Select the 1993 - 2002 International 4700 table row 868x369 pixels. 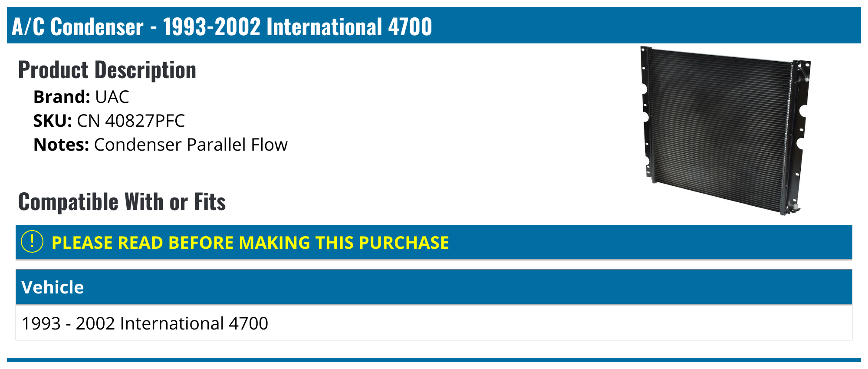pos(145,323)
